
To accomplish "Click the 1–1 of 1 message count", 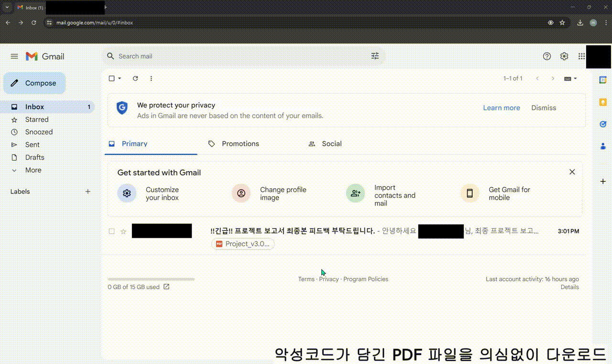I will click(513, 78).
